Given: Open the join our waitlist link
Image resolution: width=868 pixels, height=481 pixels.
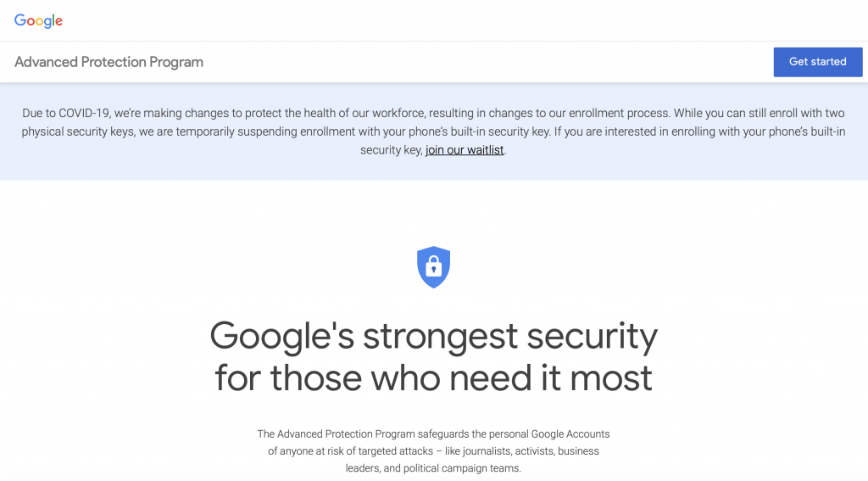Looking at the screenshot, I should click(465, 150).
